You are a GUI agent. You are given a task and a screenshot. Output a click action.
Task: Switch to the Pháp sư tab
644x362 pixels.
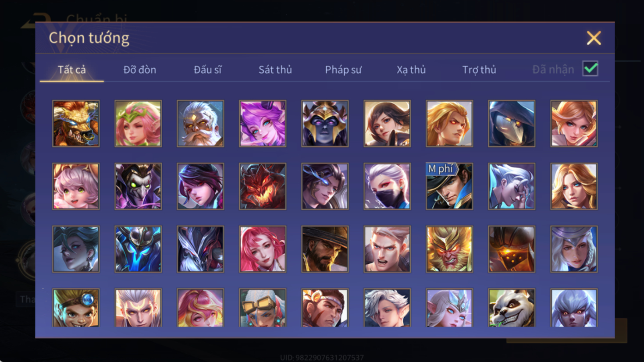pyautogui.click(x=343, y=70)
